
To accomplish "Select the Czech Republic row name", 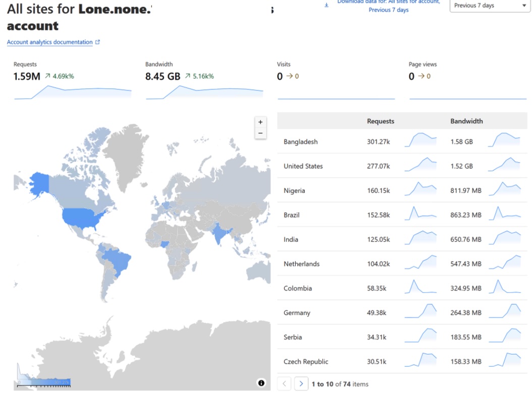I will (x=306, y=362).
